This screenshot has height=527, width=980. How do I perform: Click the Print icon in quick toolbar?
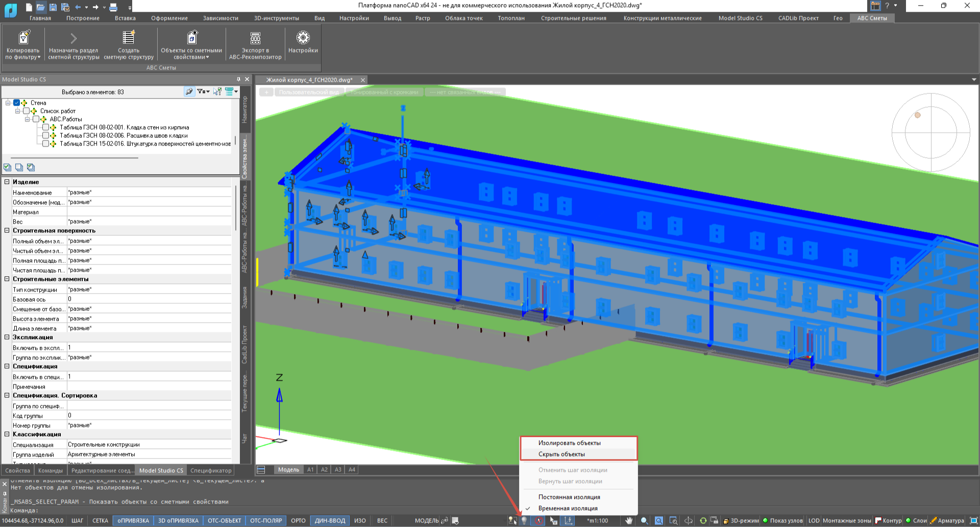click(113, 7)
